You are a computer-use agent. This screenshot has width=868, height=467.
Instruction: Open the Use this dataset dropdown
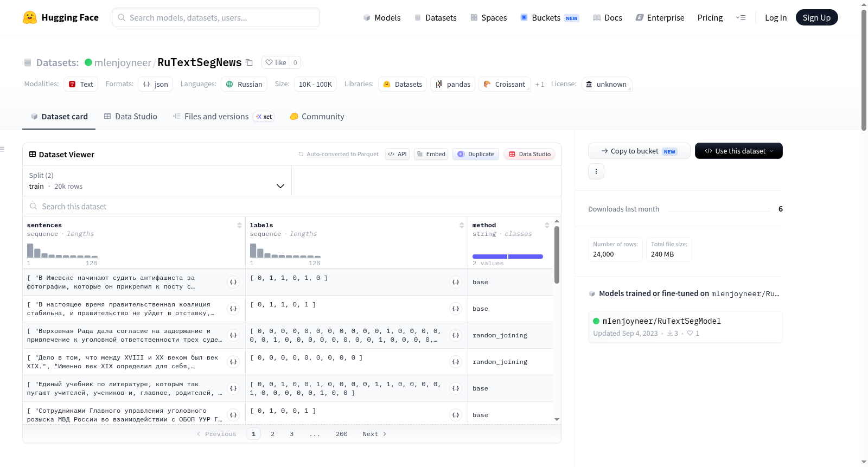point(739,151)
